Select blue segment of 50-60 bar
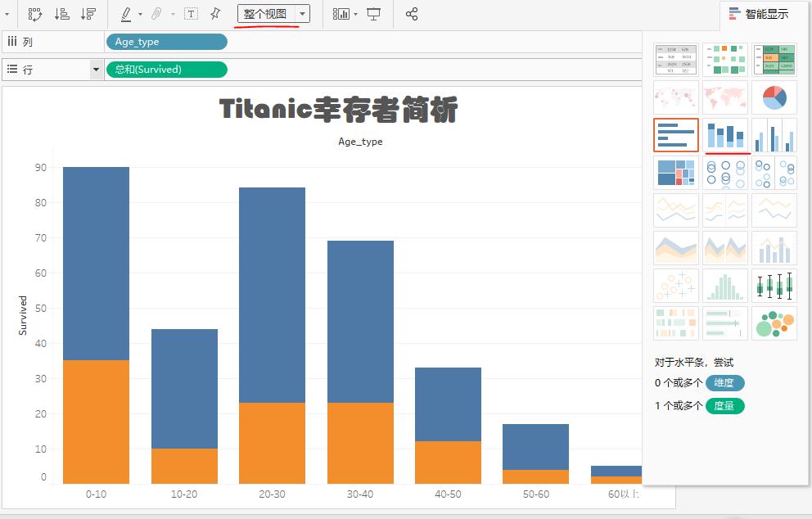The image size is (812, 519). [535, 446]
